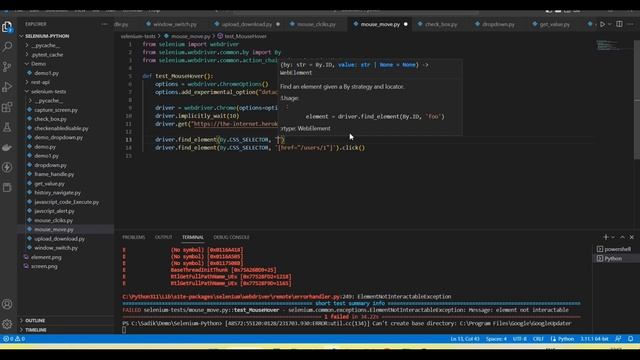Maximize the terminal panel with chevron up
640x360 pixels.
click(x=622, y=237)
